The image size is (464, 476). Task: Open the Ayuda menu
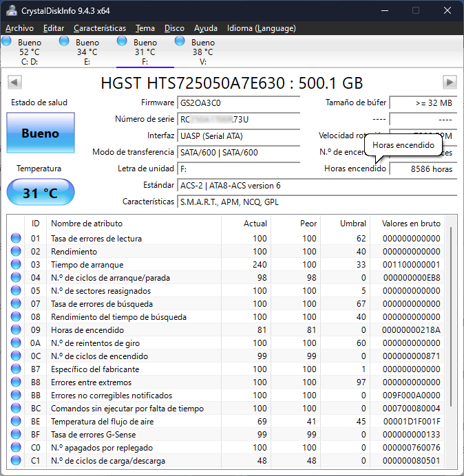pyautogui.click(x=206, y=28)
